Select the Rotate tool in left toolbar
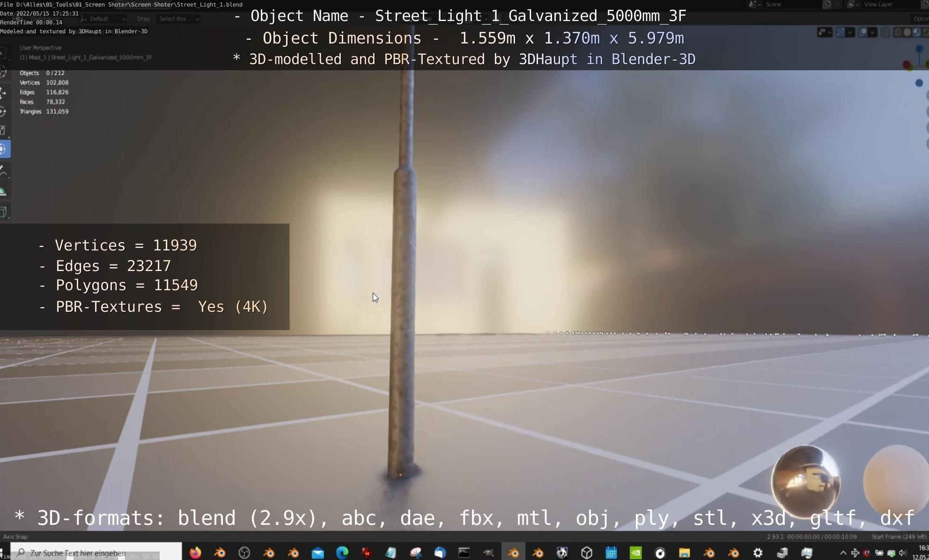This screenshot has width=929, height=560. coord(4,111)
